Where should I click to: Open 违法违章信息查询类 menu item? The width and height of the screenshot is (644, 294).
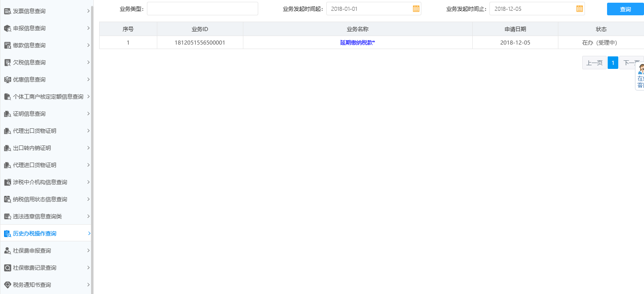[46, 216]
